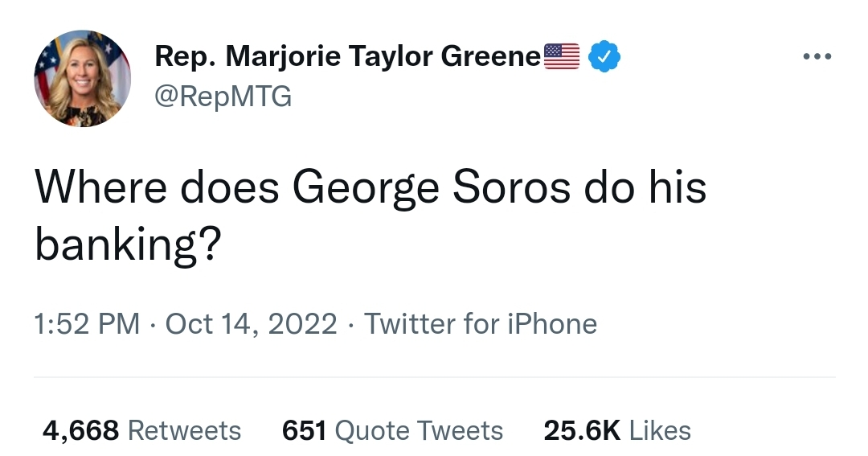This screenshot has height=456, width=868.
Task: Click the year 2022 in the timestamp
Action: coord(303,324)
